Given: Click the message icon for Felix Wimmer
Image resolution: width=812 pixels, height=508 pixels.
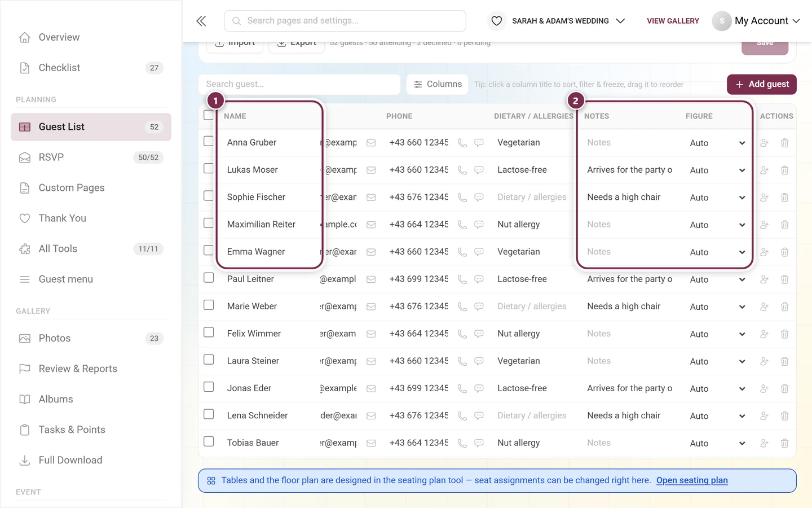Looking at the screenshot, I should pyautogui.click(x=479, y=334).
